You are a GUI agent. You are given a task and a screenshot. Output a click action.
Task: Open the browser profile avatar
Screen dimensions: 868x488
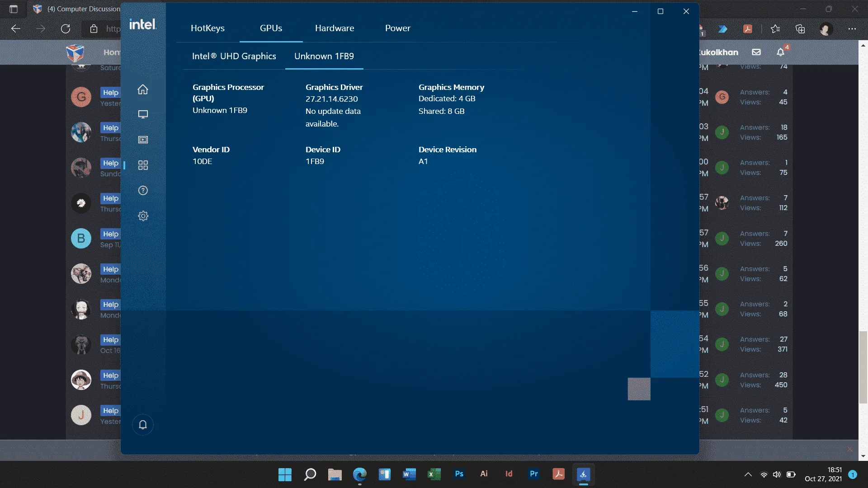(826, 29)
